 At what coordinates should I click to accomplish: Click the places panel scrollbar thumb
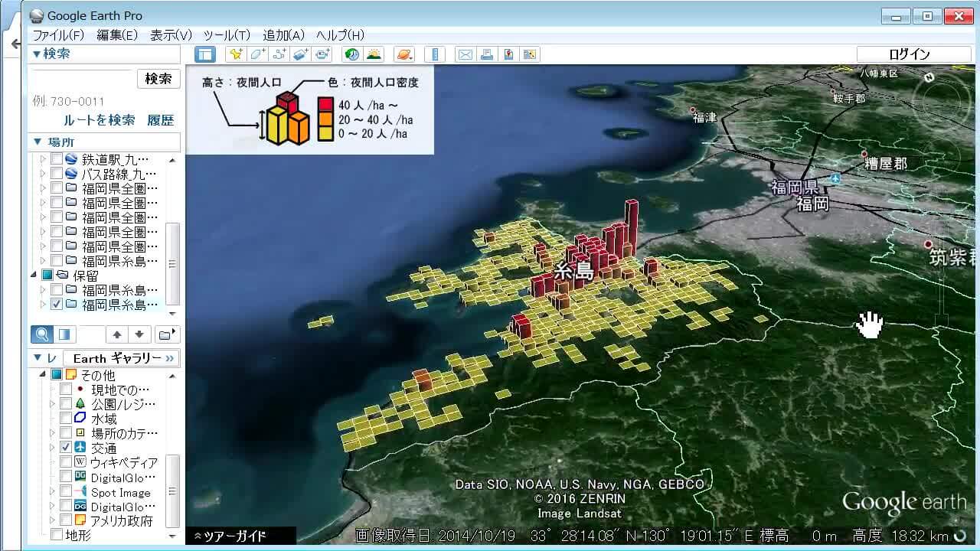172,263
